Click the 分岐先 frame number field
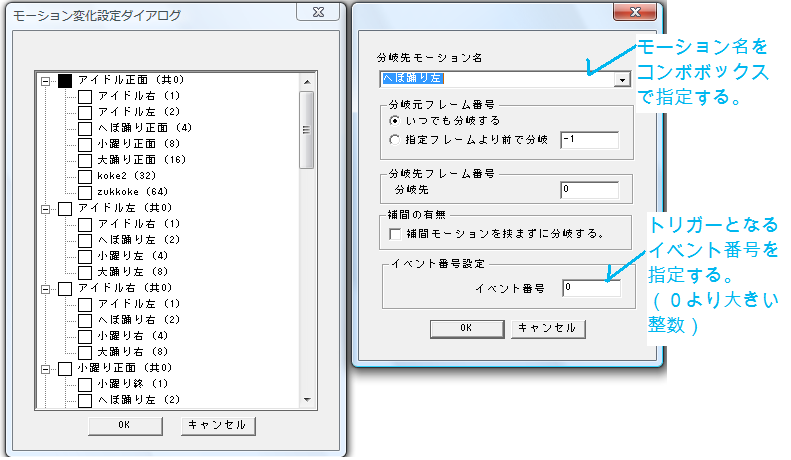 coord(590,188)
